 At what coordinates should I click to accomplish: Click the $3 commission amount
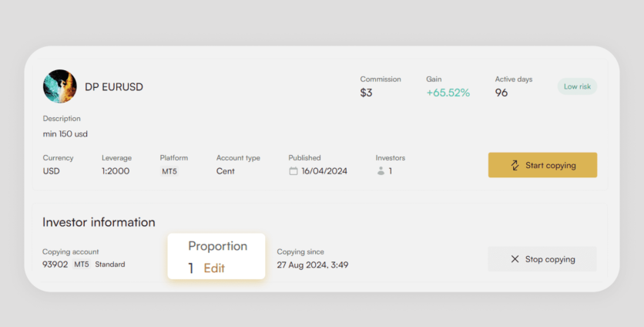(366, 93)
